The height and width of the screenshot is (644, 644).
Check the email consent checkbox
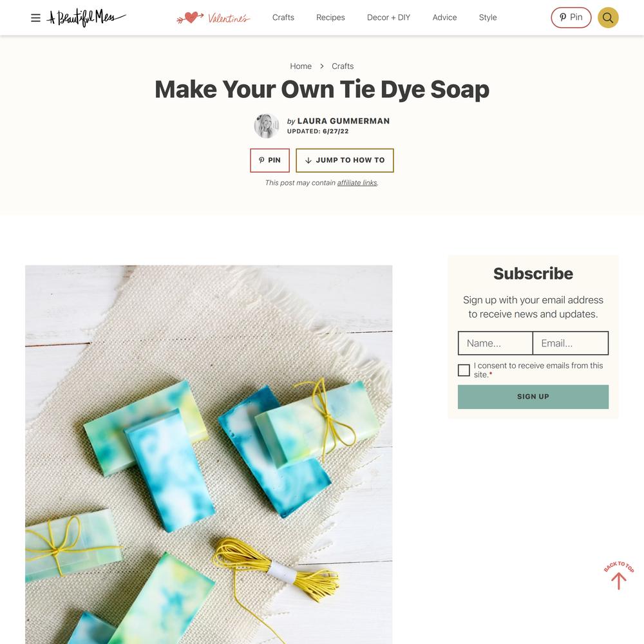pos(464,370)
